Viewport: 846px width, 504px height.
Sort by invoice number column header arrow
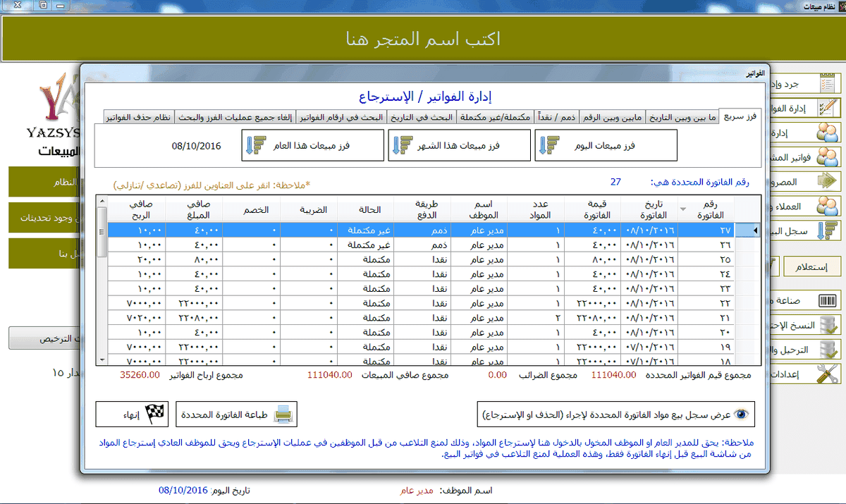click(x=682, y=209)
